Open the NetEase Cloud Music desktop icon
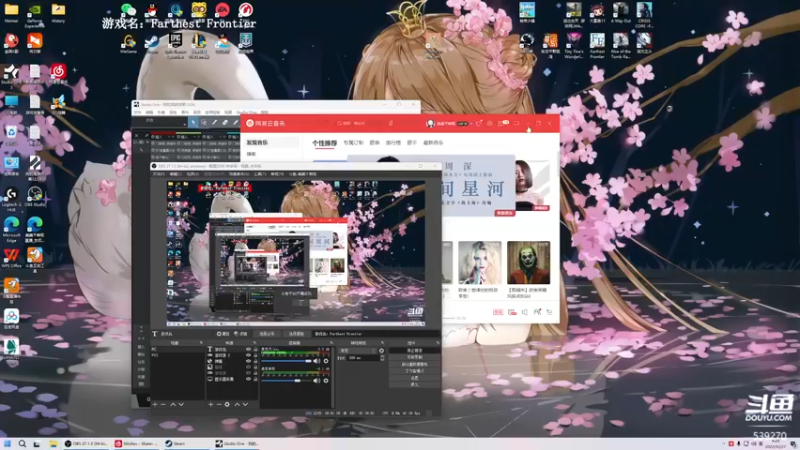 (x=58, y=74)
